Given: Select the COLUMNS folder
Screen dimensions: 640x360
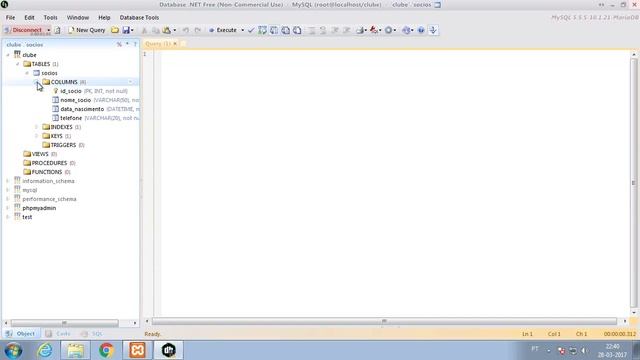Looking at the screenshot, I should click(x=64, y=82).
